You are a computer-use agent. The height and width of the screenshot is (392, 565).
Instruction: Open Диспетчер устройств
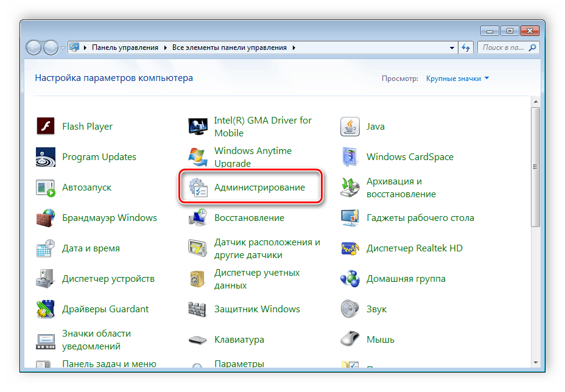coord(110,278)
